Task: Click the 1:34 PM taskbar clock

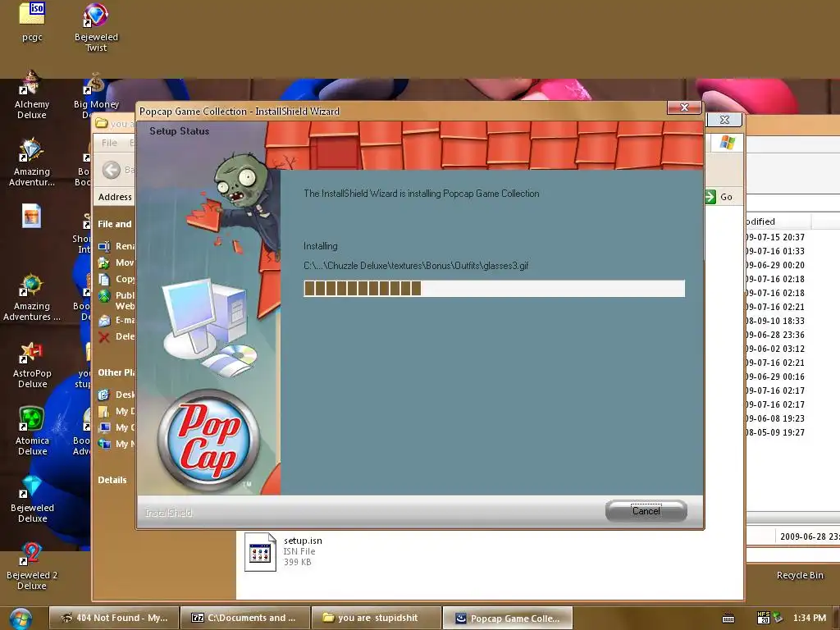Action: pyautogui.click(x=810, y=618)
